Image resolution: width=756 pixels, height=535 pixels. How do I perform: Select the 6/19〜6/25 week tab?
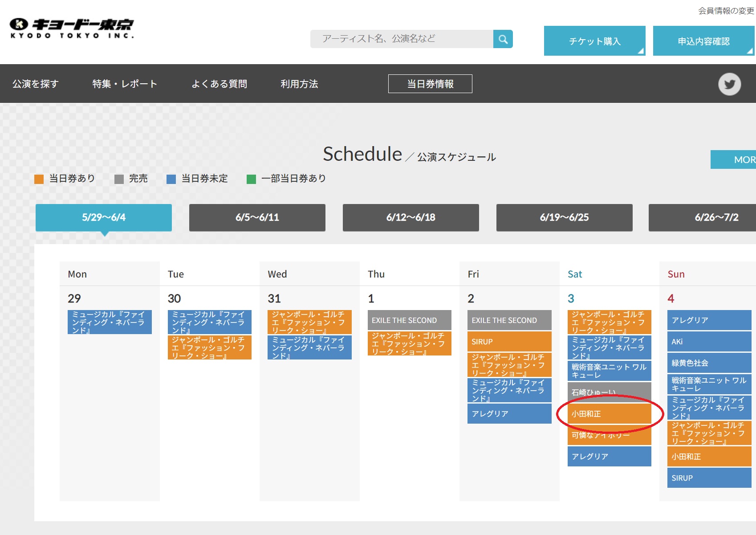pyautogui.click(x=565, y=217)
